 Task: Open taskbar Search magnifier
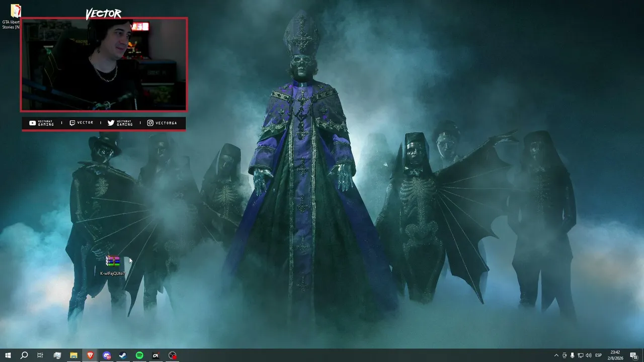point(24,355)
